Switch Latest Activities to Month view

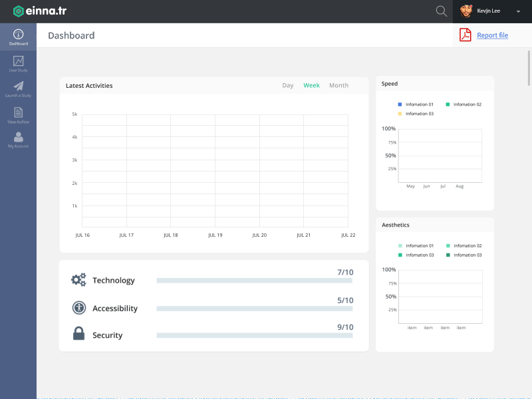tap(338, 85)
